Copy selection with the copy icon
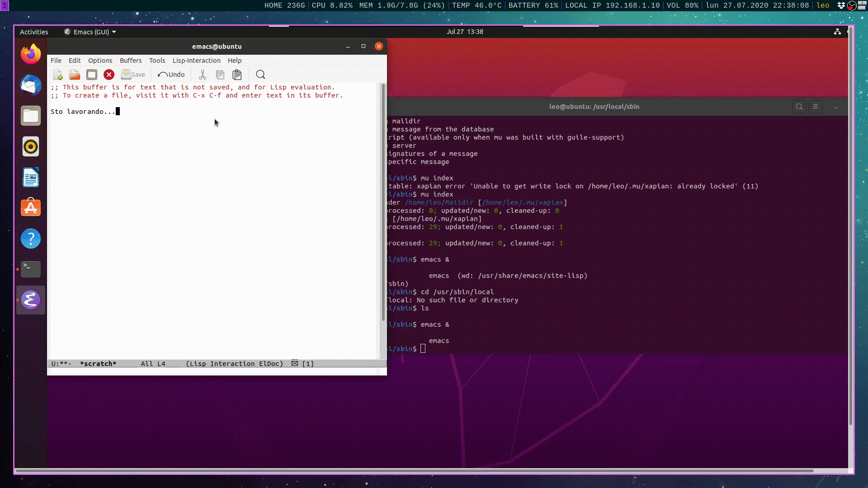This screenshot has height=488, width=868. tap(220, 75)
